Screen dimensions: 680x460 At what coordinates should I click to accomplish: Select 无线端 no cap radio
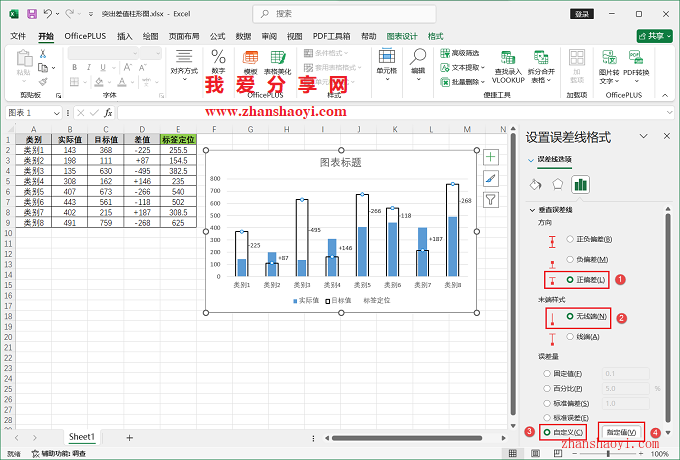click(570, 316)
